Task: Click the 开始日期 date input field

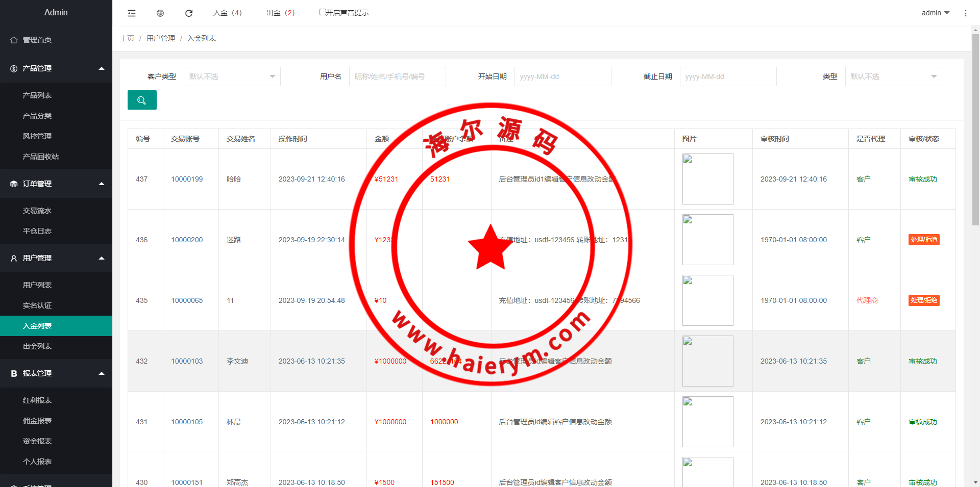Action: pos(562,76)
